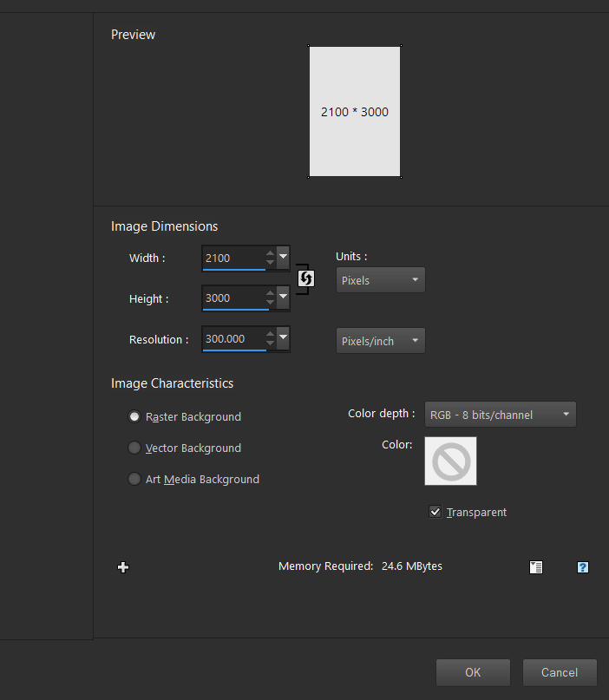The width and height of the screenshot is (609, 700).
Task: Increase Width with the up spinner arrow
Action: [x=270, y=253]
